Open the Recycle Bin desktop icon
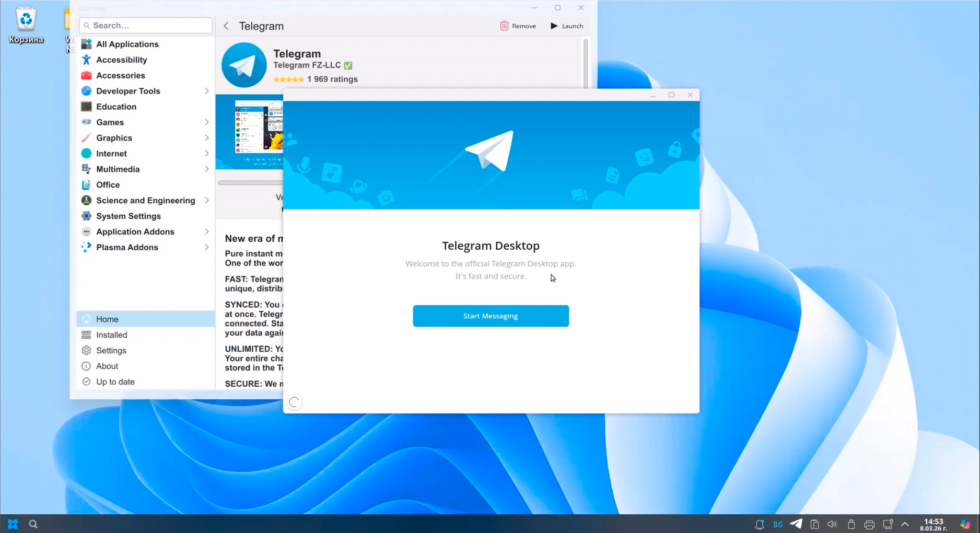Viewport: 980px width, 533px height. (x=26, y=25)
